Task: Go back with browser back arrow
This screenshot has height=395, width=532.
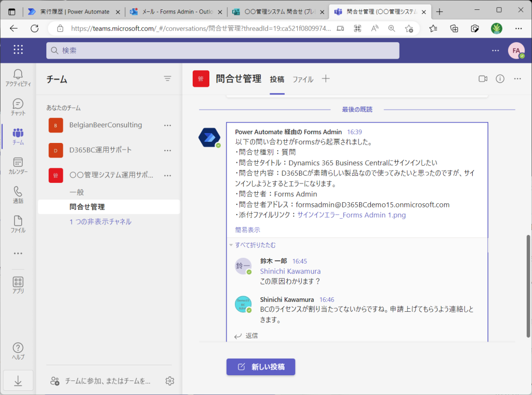Action: click(x=14, y=29)
